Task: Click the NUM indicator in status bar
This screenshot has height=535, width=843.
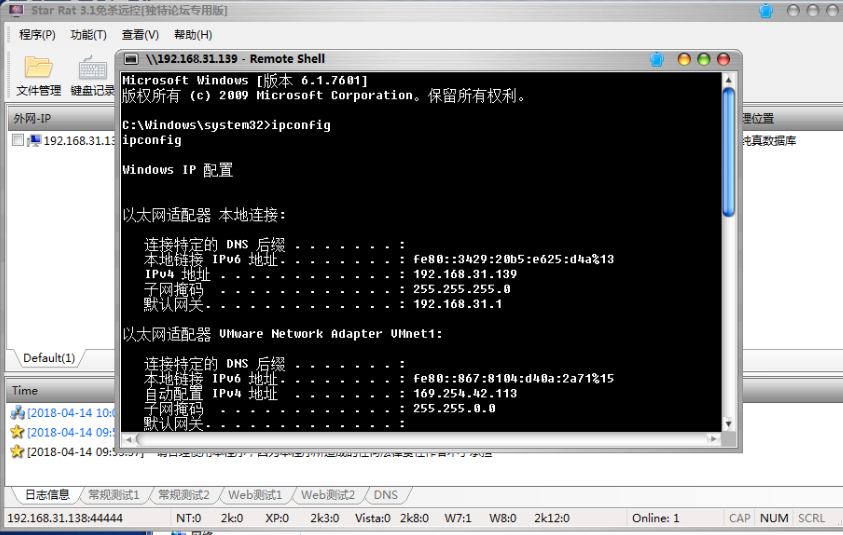Action: [x=774, y=518]
